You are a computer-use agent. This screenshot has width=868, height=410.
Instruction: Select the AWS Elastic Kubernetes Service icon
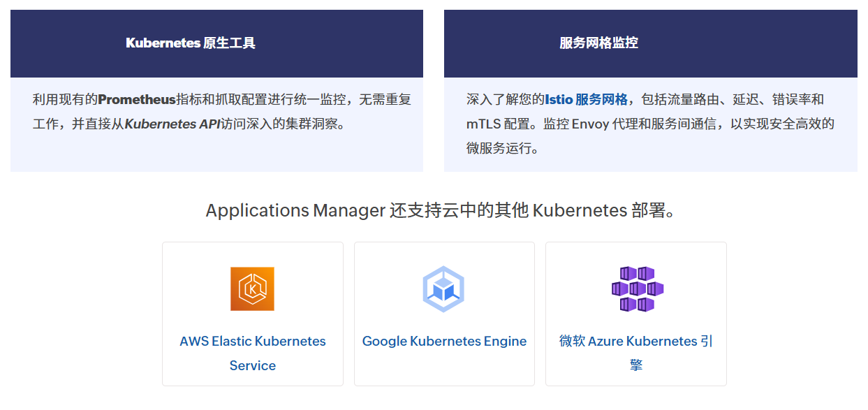pyautogui.click(x=252, y=288)
